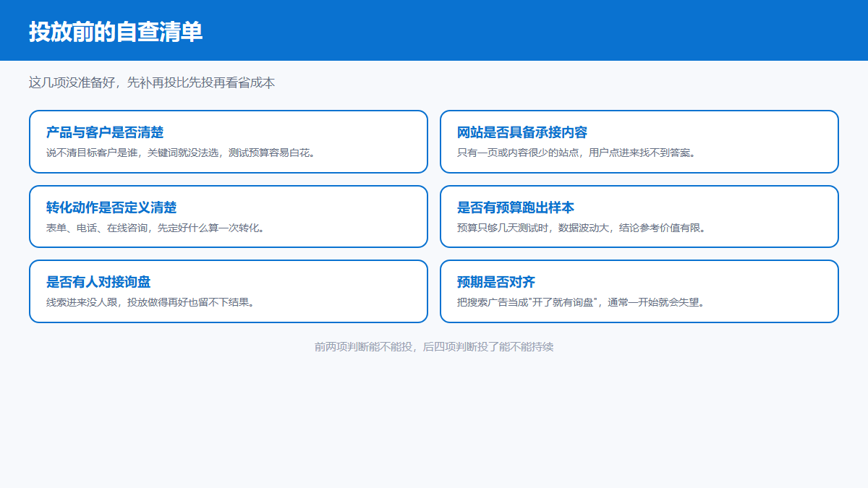868x488 pixels.
Task: Select the card heading 产品与客户是否清楚
Action: [105, 132]
